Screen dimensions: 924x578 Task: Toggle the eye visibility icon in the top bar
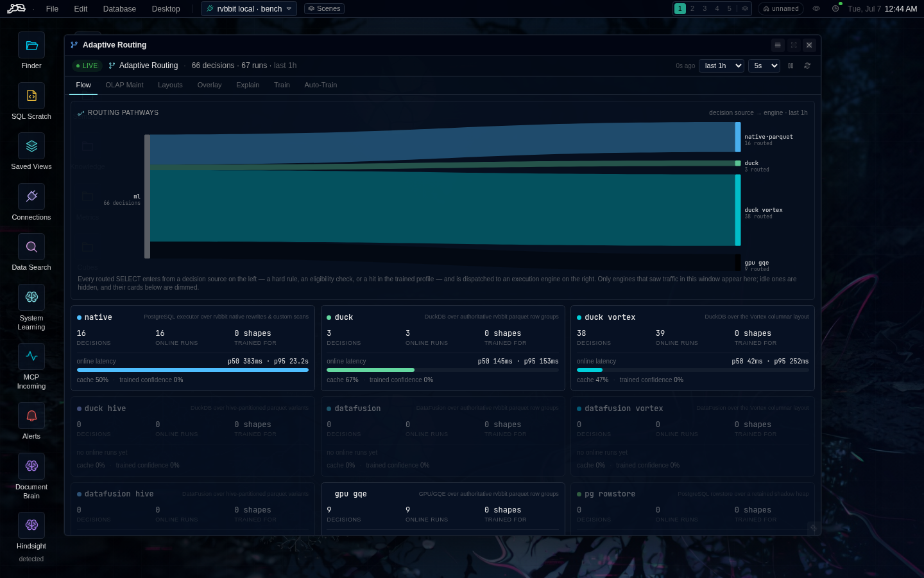816,8
